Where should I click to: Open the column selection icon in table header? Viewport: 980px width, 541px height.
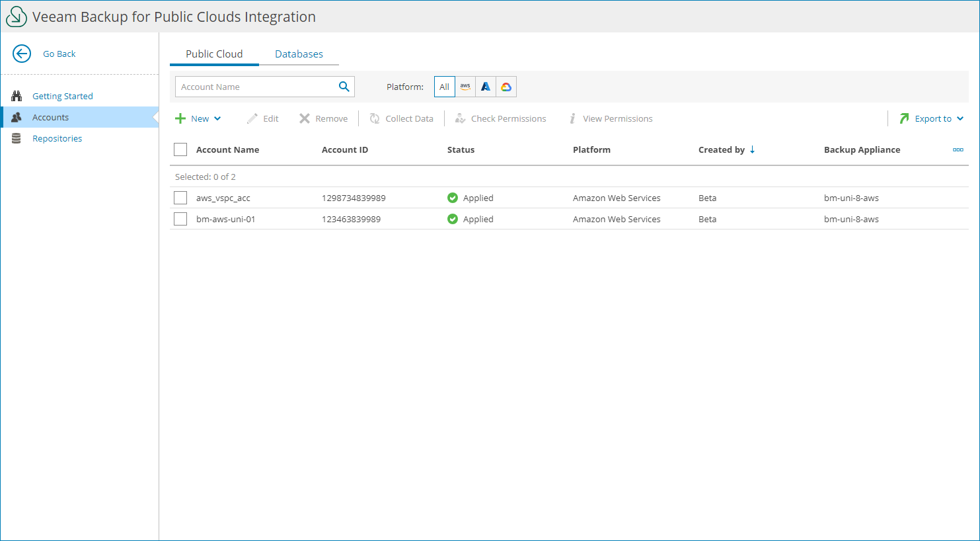pyautogui.click(x=958, y=149)
